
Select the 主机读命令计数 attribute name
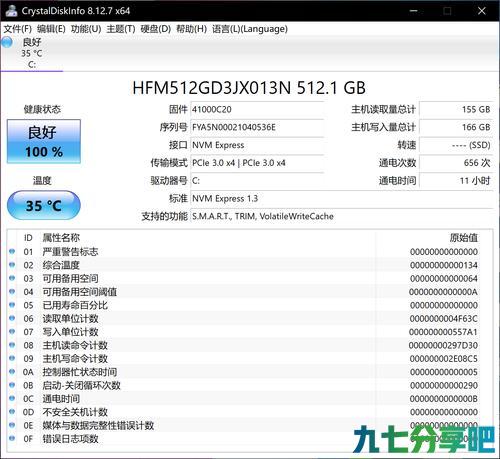coord(75,345)
